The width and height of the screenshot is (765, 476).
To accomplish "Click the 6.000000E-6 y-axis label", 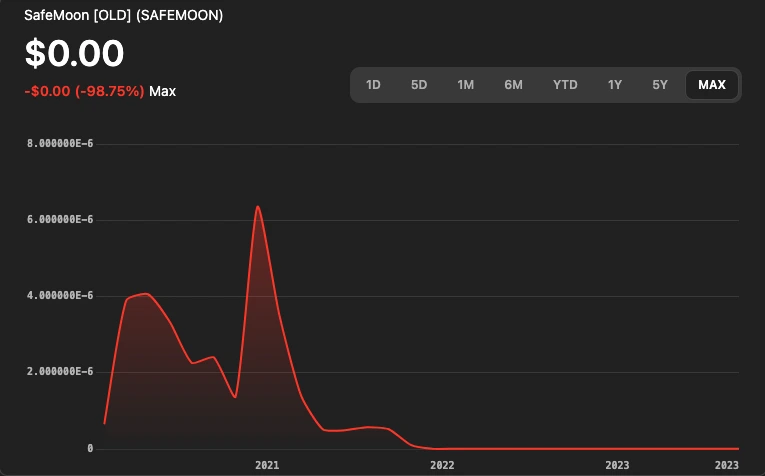I will (59, 220).
